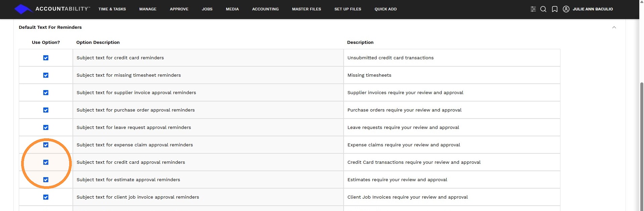Open the Manage menu

coord(148,9)
